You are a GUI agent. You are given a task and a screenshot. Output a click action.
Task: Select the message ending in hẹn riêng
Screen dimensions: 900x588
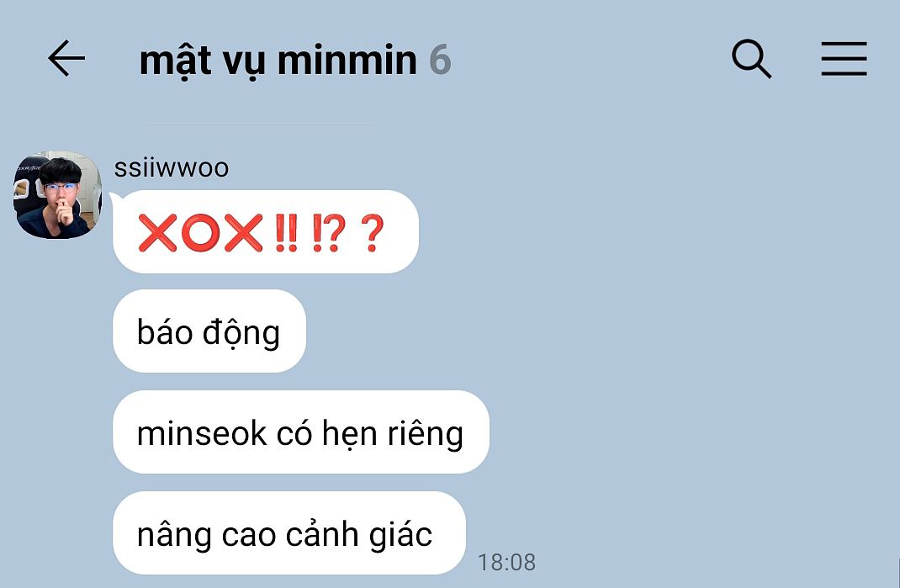[x=301, y=432]
